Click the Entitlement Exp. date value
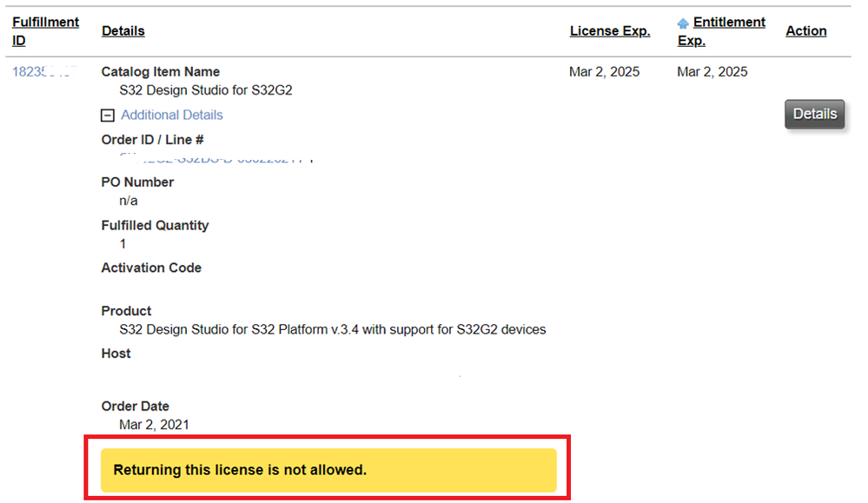The image size is (868, 503). pyautogui.click(x=712, y=72)
